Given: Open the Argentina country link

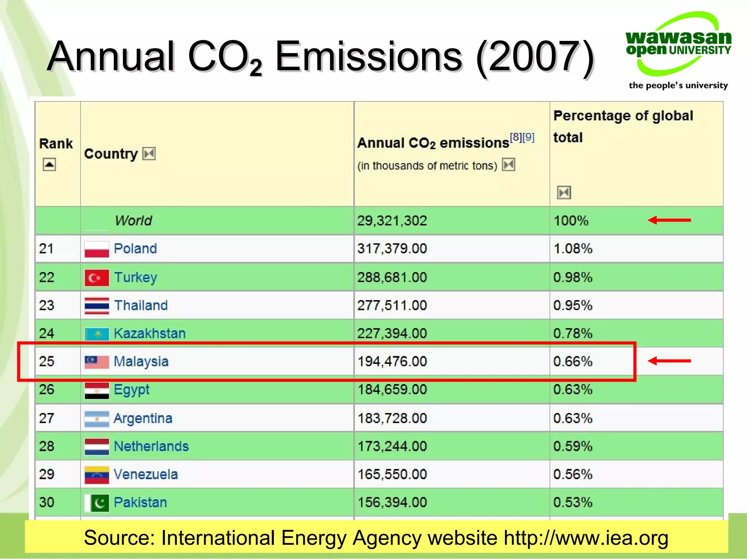Looking at the screenshot, I should click(143, 419).
